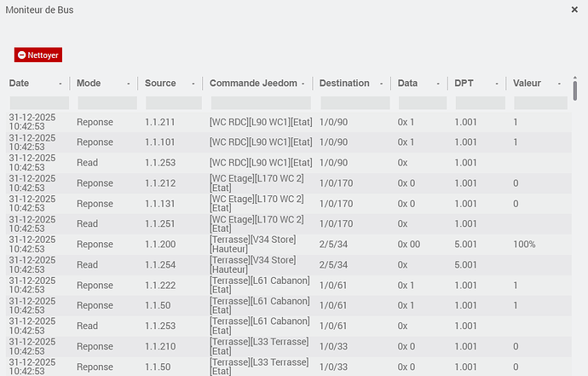Click Mode cell for source 1.1.222

95,285
